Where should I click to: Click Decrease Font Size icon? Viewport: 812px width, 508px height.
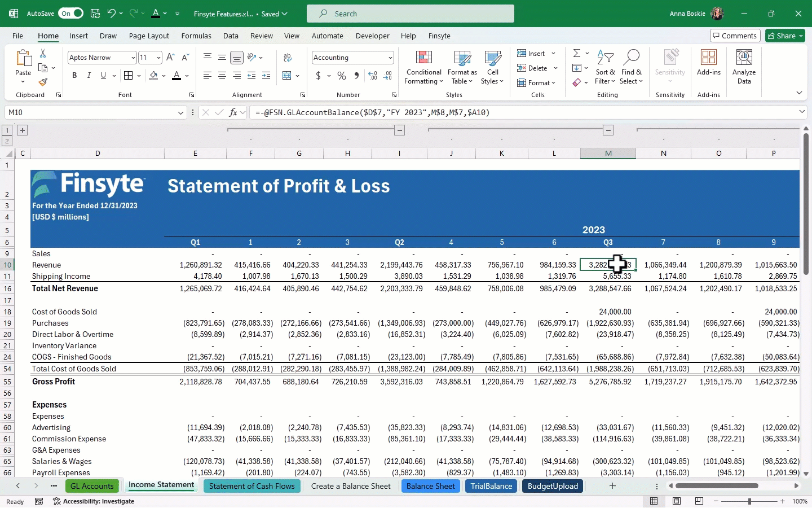click(186, 58)
